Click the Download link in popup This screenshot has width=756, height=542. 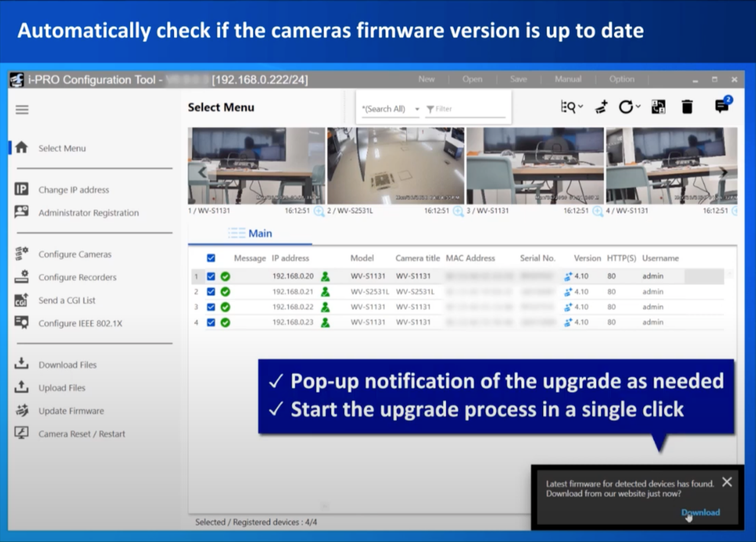tap(700, 512)
